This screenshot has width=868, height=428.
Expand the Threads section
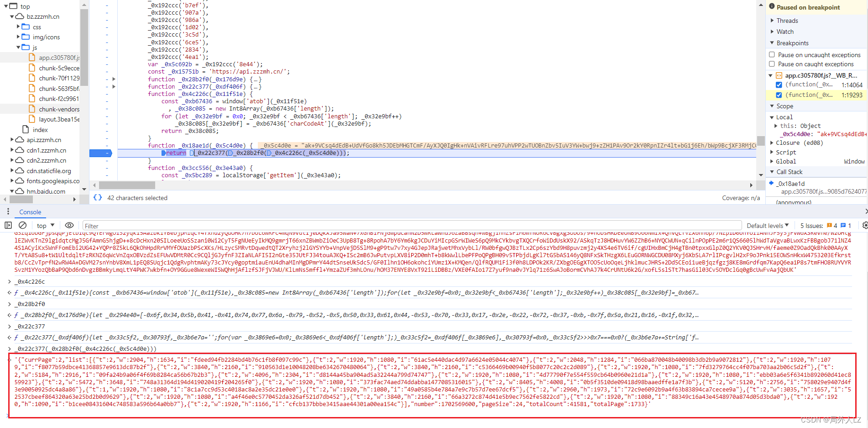click(x=772, y=21)
